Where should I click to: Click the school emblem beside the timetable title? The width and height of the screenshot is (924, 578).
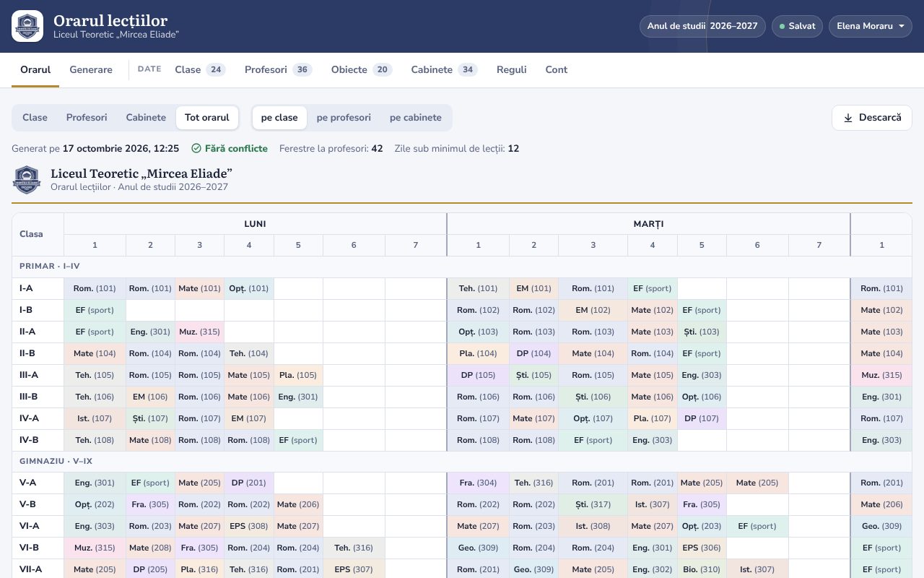click(x=27, y=180)
